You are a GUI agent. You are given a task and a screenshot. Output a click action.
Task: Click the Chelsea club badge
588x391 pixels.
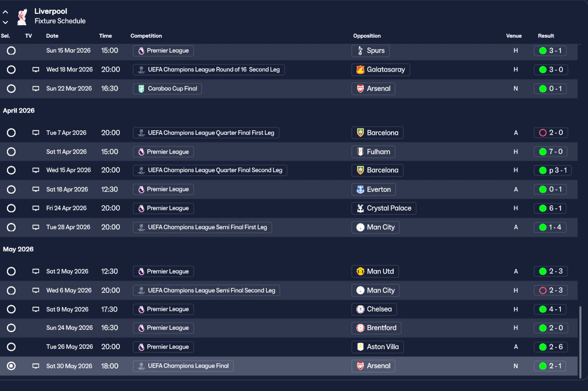pyautogui.click(x=361, y=309)
